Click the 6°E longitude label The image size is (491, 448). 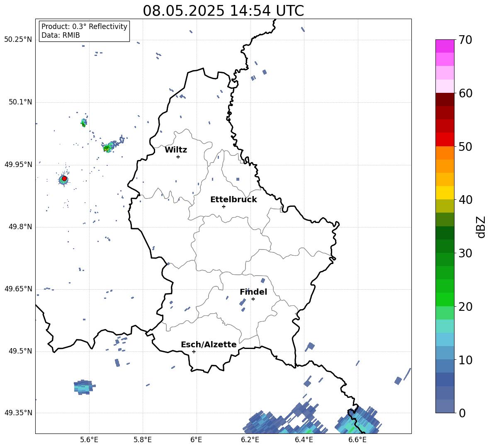tap(196, 440)
